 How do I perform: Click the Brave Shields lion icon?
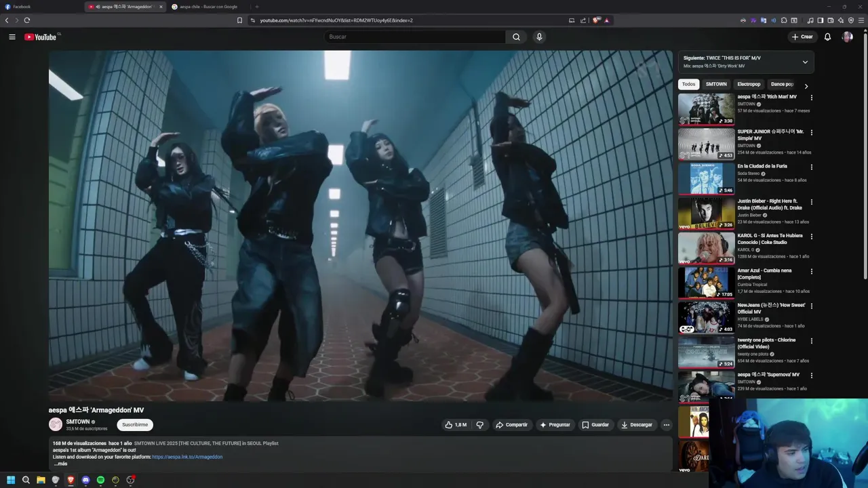pos(596,20)
